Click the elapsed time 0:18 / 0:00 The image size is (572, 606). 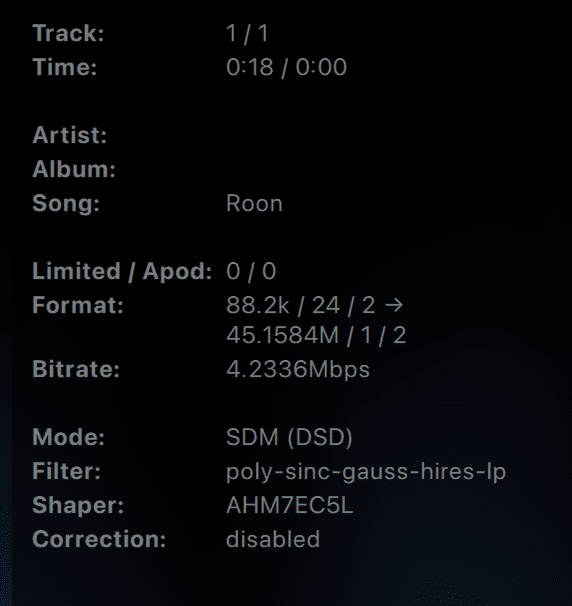[286, 67]
